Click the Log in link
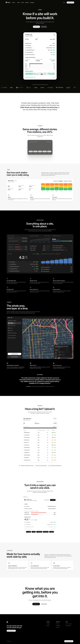 pos(64,3)
